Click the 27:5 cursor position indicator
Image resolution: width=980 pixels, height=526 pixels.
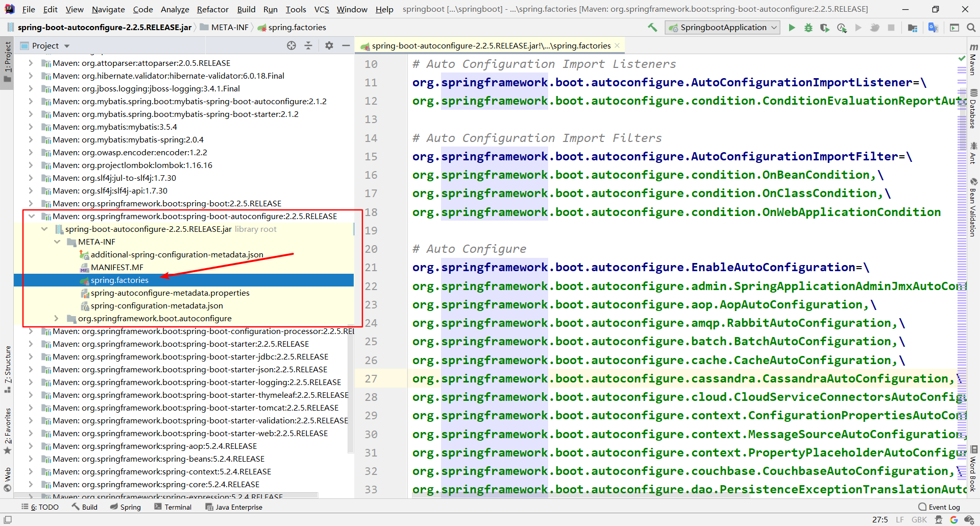[x=880, y=520]
